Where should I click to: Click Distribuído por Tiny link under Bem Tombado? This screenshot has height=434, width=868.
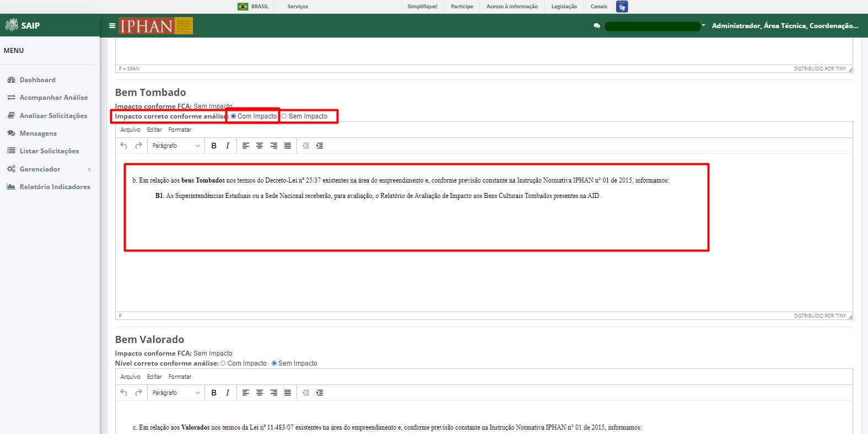point(820,316)
